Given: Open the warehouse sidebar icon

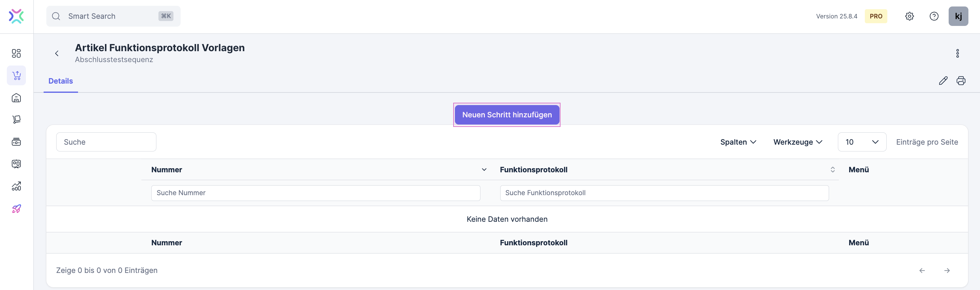Looking at the screenshot, I should [x=16, y=98].
